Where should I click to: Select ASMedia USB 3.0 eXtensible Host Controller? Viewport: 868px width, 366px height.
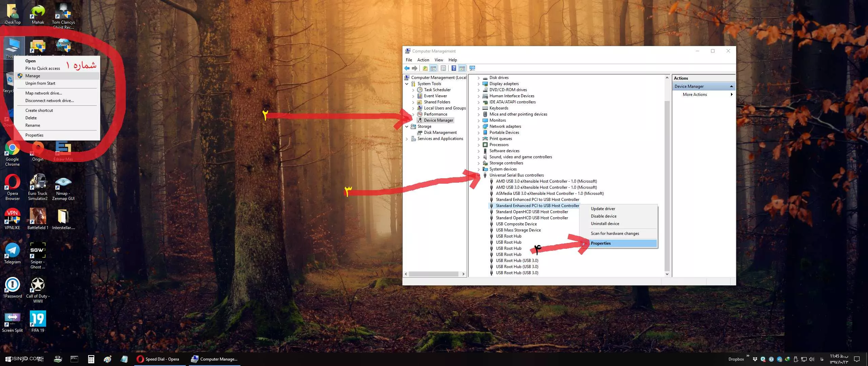tap(549, 194)
